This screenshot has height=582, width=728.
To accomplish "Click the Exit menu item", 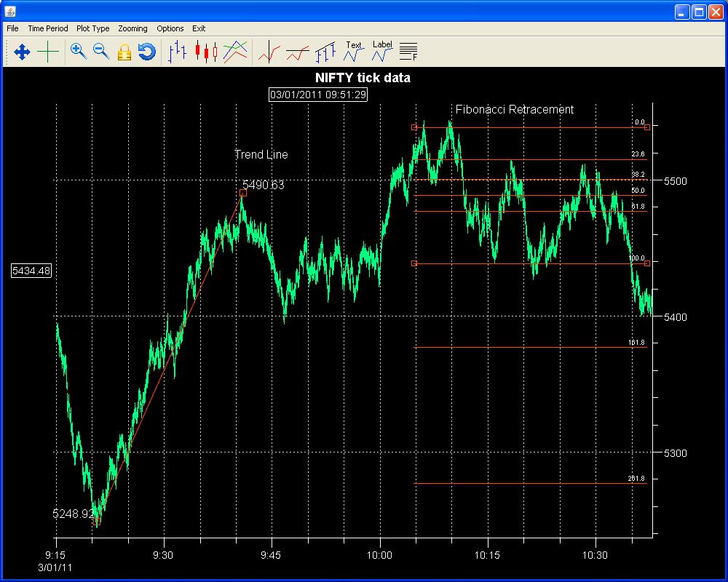I will (x=199, y=28).
